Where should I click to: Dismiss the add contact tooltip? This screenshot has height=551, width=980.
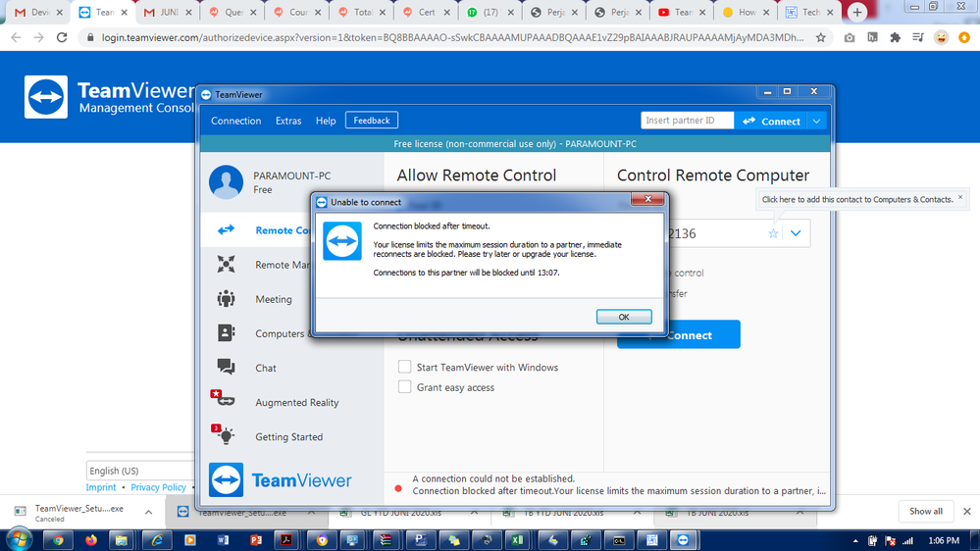click(x=960, y=197)
